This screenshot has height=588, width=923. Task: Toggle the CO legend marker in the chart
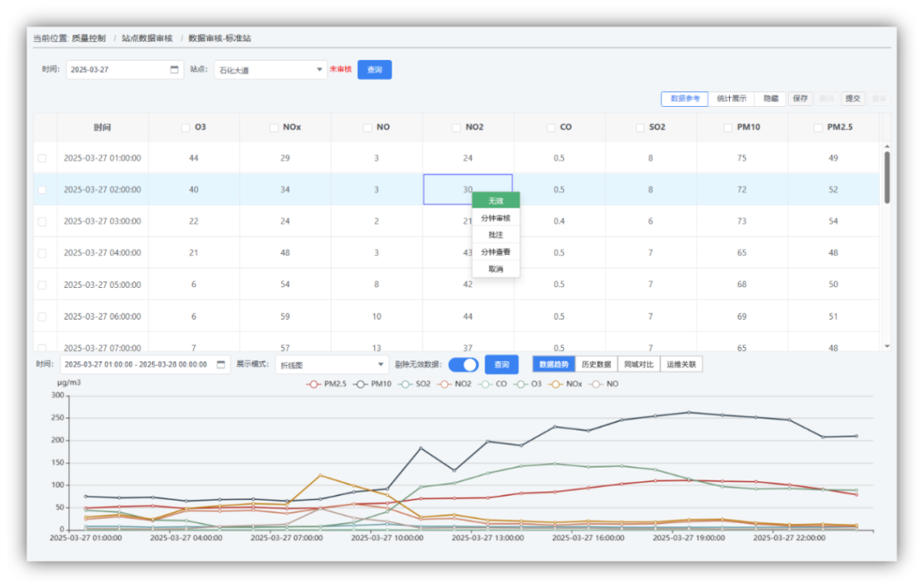[x=485, y=384]
